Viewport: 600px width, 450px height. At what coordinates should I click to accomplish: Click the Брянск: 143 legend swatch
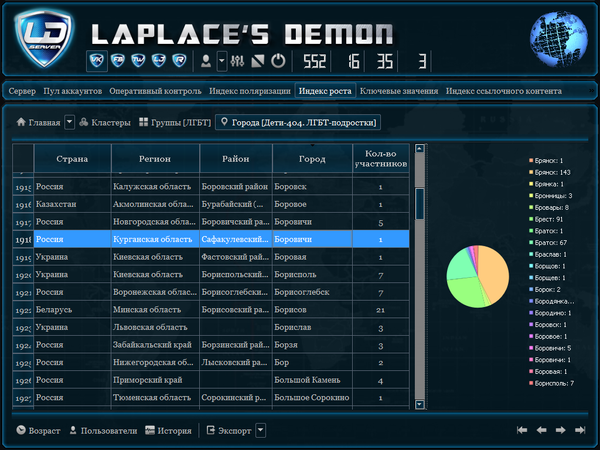click(x=531, y=172)
